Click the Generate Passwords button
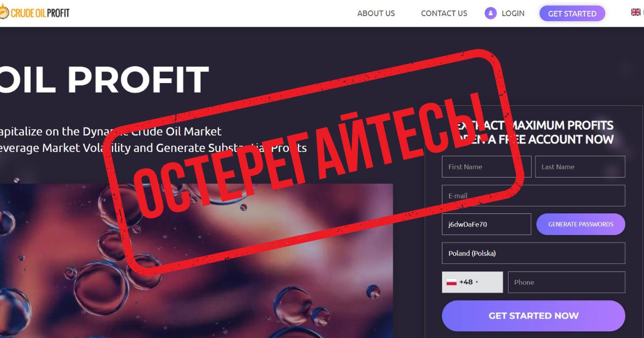The image size is (644, 338). (x=581, y=224)
